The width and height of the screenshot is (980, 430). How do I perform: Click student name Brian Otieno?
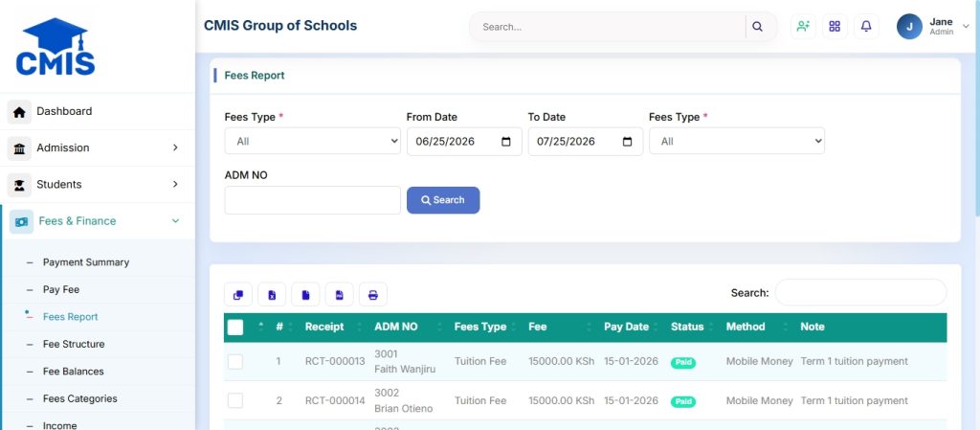point(403,408)
